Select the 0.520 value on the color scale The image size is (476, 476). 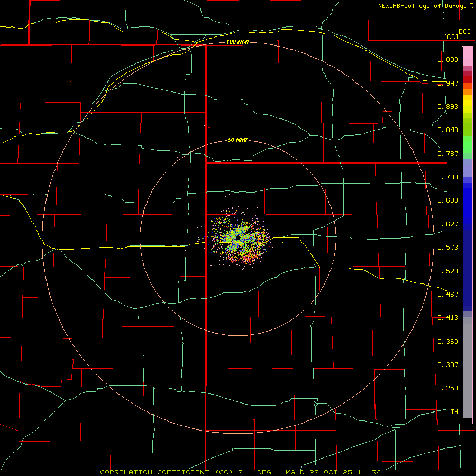tap(448, 271)
